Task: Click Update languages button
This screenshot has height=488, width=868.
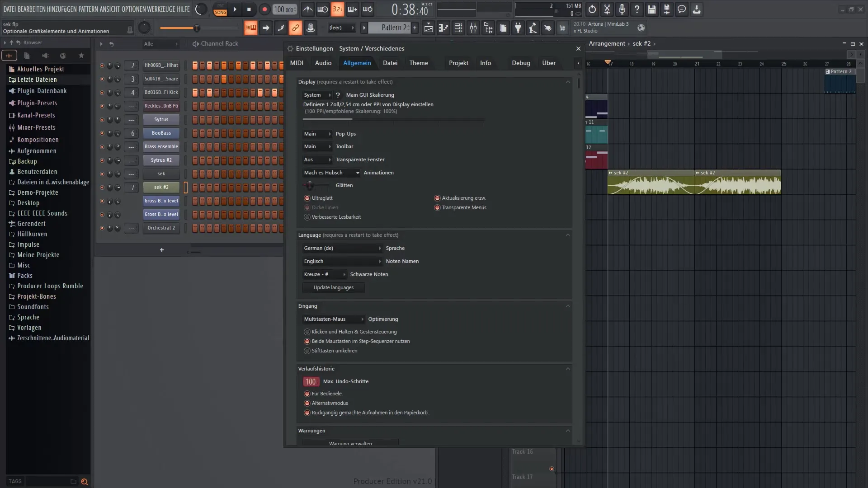Action: (334, 287)
